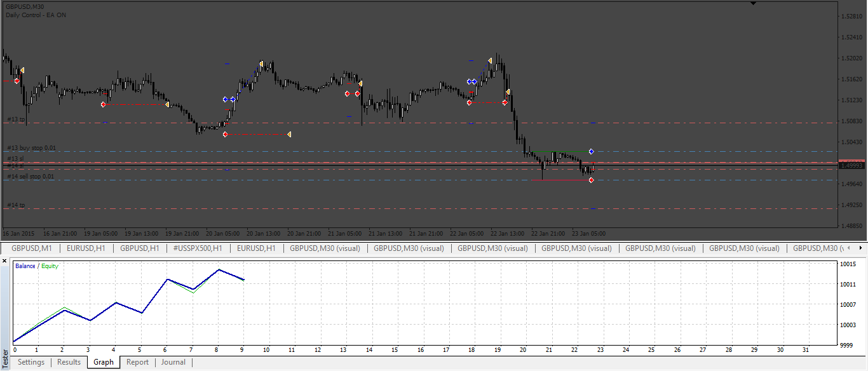Screen dimensions: 868x371
Task: Open the #USSPX500,H1 chart tab
Action: 197,248
